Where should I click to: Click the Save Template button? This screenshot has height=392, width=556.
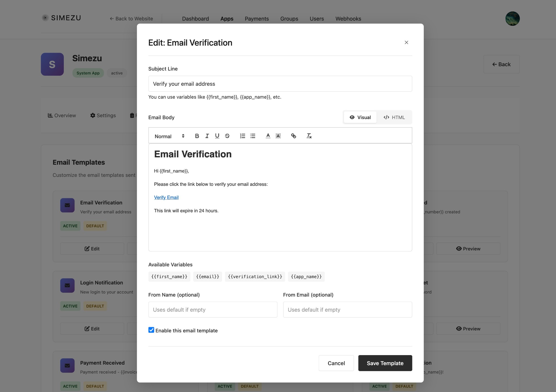click(385, 363)
